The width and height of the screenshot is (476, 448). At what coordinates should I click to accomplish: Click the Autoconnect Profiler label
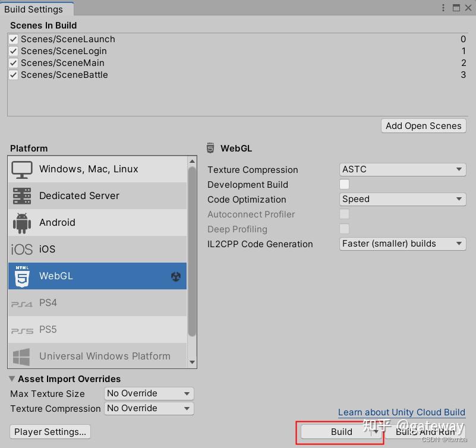(x=251, y=214)
